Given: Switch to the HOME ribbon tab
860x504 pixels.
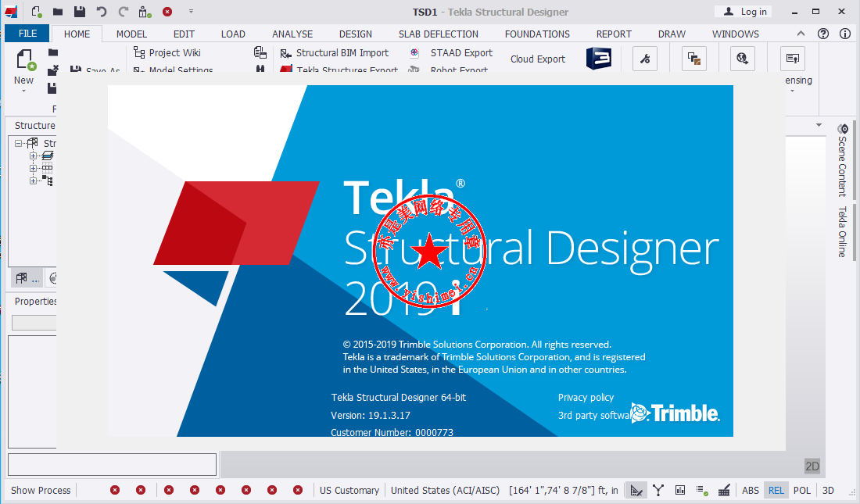Looking at the screenshot, I should (x=77, y=34).
